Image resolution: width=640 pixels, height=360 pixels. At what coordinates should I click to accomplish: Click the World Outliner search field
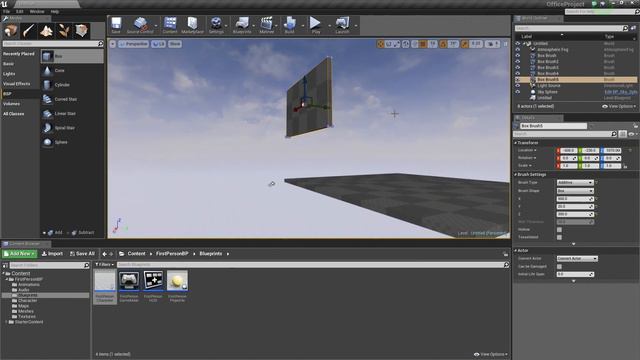(571, 28)
